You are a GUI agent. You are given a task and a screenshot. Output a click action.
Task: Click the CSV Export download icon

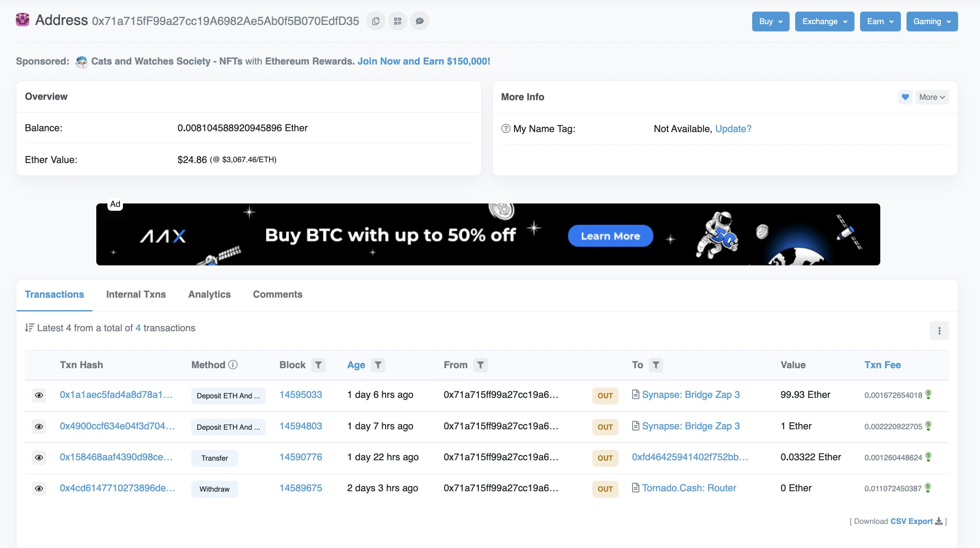pos(939,521)
